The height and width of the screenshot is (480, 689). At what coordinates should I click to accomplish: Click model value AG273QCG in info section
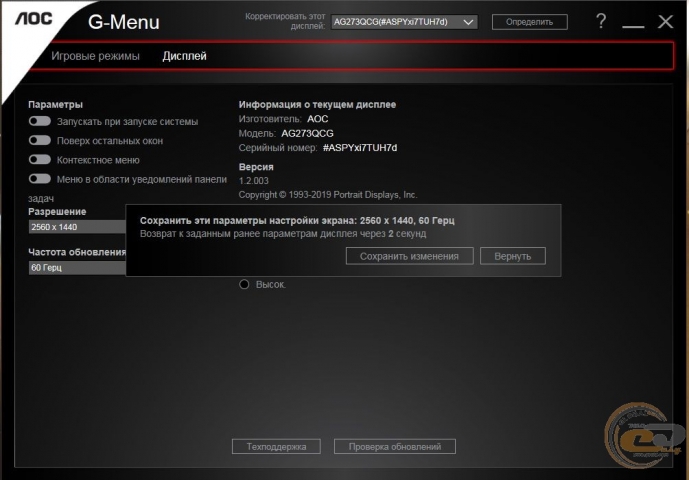point(307,133)
